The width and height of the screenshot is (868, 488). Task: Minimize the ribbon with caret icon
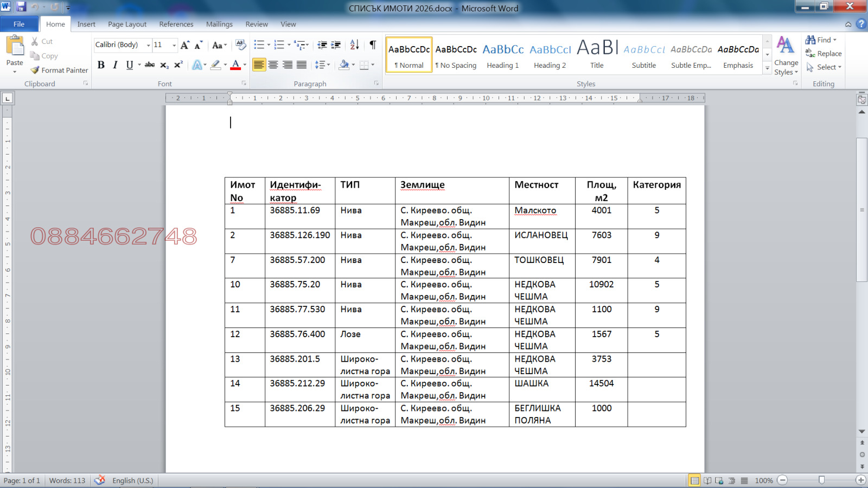[x=848, y=24]
